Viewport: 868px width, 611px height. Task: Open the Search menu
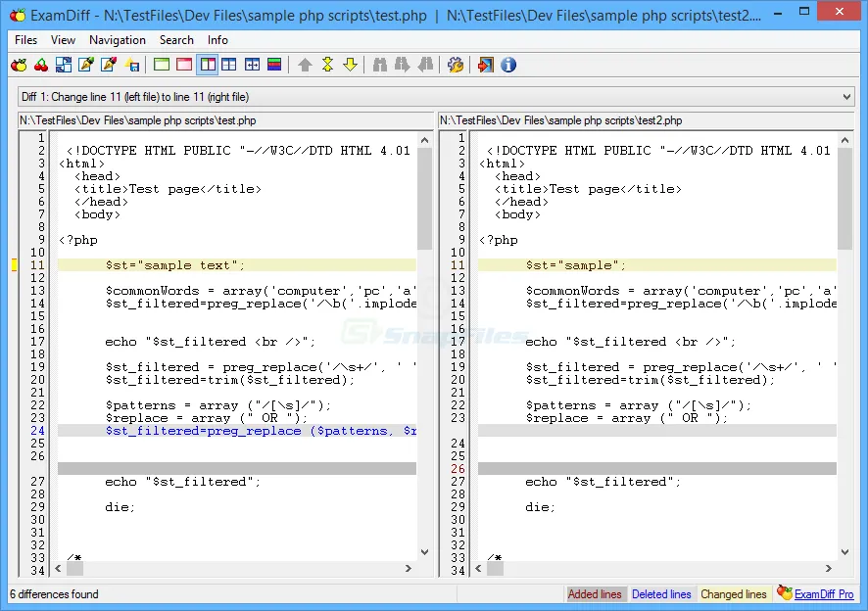pos(176,40)
